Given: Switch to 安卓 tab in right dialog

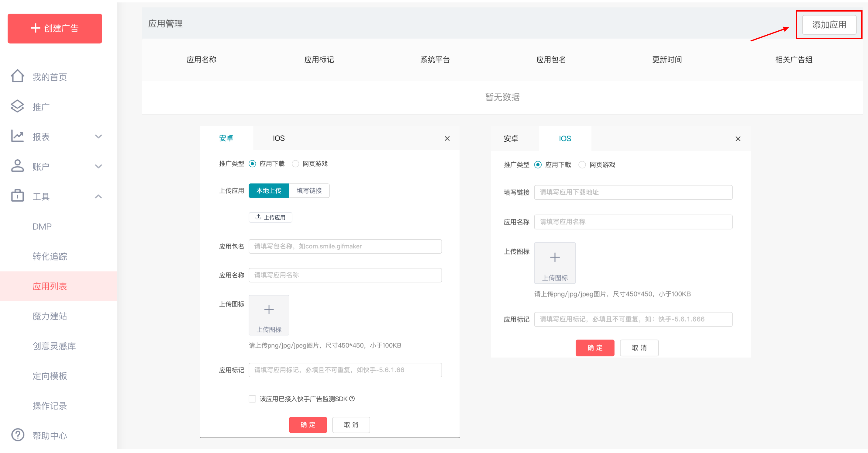Looking at the screenshot, I should (511, 139).
